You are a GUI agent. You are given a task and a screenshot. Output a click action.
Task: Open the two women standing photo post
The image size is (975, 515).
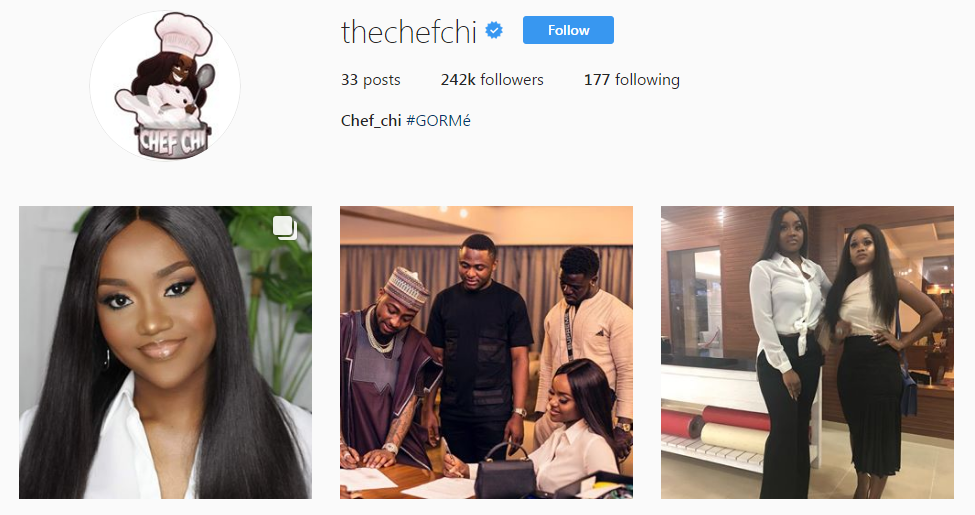click(807, 353)
